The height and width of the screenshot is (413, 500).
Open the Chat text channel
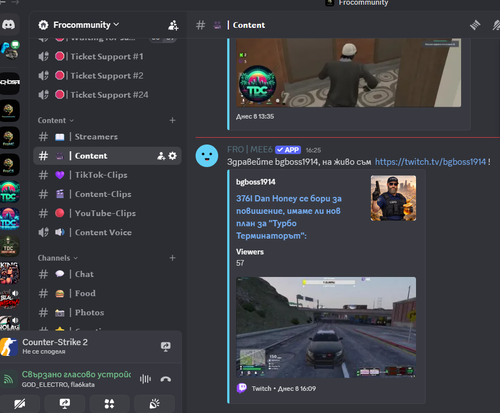pos(107,274)
